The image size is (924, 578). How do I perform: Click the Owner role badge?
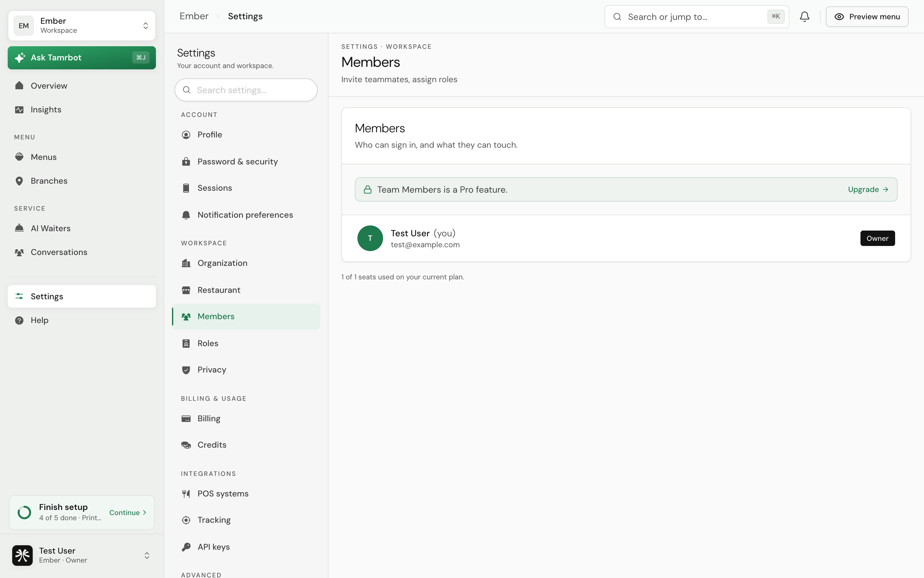pos(877,238)
